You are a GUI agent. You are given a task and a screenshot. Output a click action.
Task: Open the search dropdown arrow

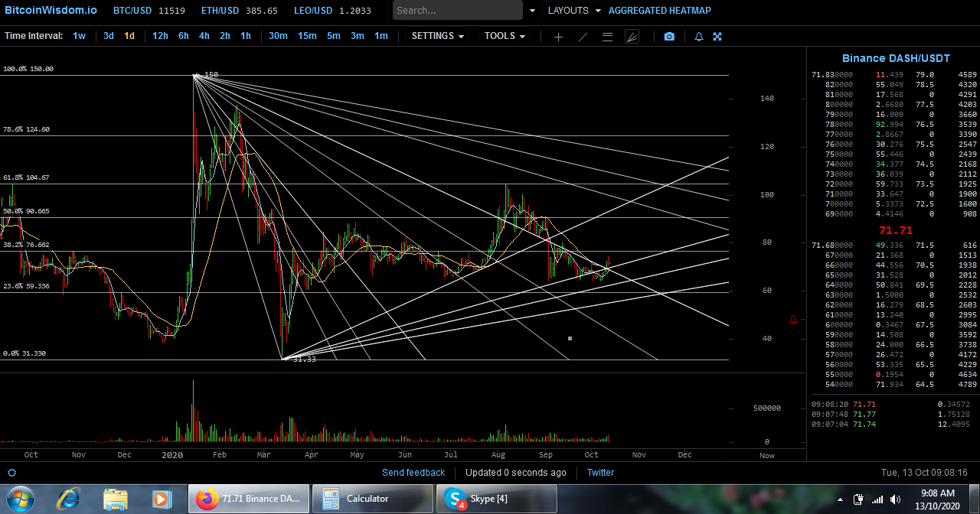pos(533,11)
